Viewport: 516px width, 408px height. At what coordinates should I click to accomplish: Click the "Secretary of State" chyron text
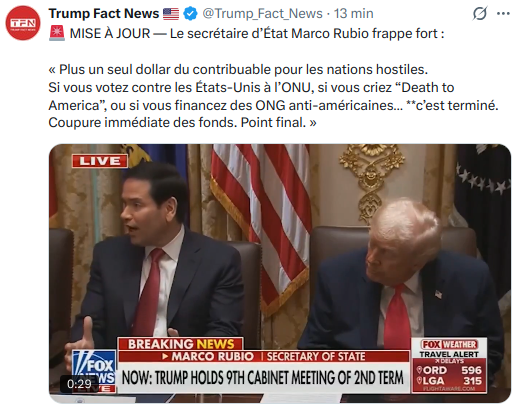click(316, 356)
